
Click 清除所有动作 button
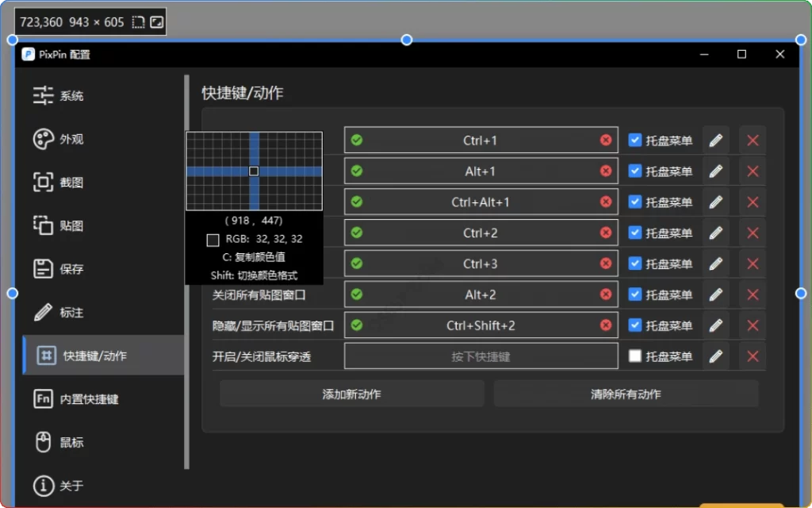pos(626,393)
